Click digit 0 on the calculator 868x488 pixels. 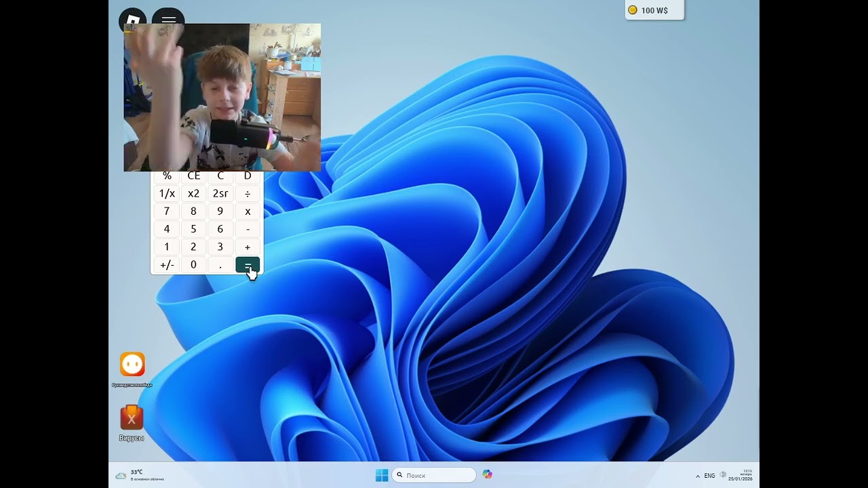(193, 265)
